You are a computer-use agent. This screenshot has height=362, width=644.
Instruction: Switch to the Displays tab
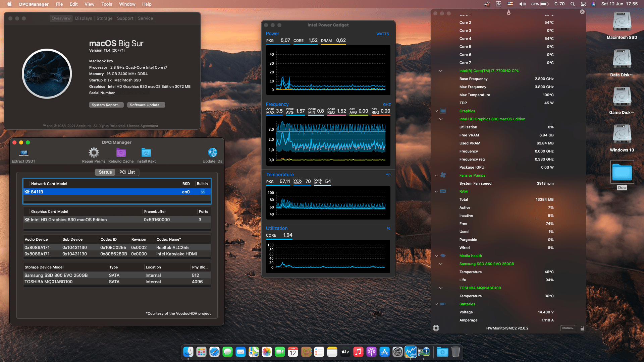click(x=84, y=18)
